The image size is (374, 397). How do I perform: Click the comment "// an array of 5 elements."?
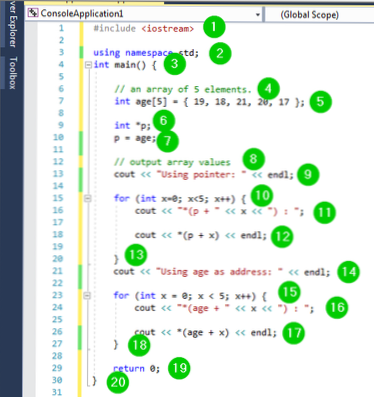(x=183, y=89)
